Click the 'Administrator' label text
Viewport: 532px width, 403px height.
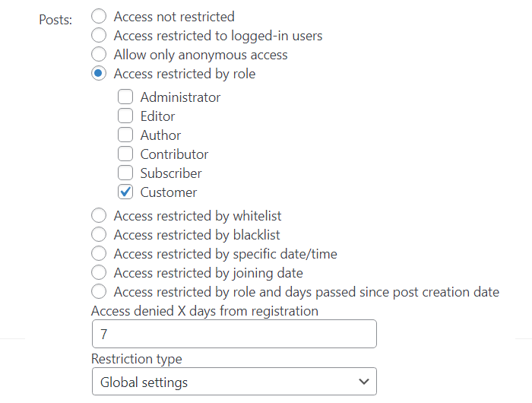[x=181, y=97]
